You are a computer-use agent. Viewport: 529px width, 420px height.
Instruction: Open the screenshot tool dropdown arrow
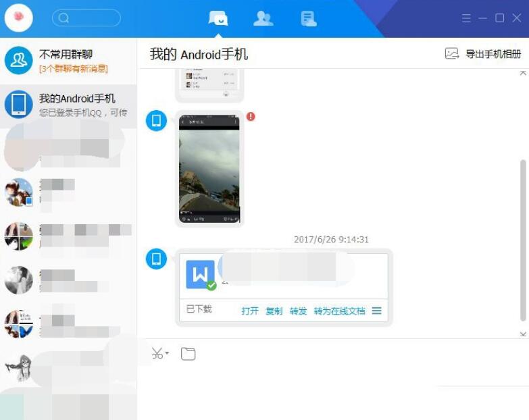pos(167,353)
